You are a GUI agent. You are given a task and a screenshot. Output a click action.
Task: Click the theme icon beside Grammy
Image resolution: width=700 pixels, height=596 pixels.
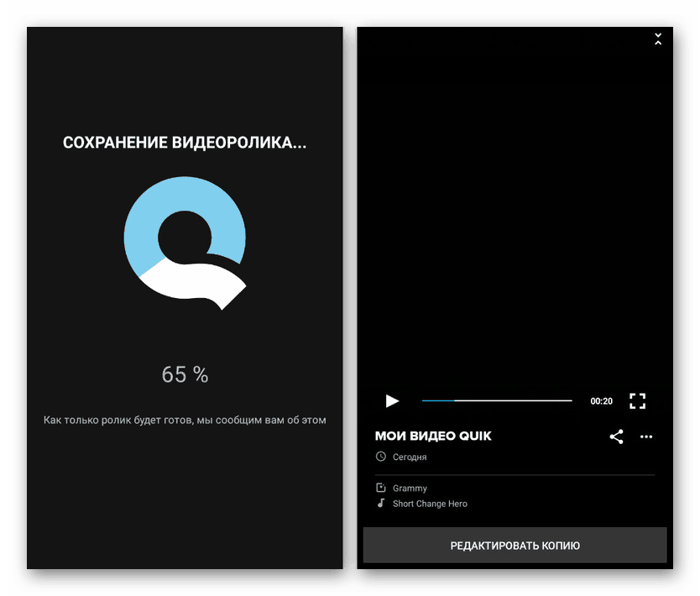(381, 488)
